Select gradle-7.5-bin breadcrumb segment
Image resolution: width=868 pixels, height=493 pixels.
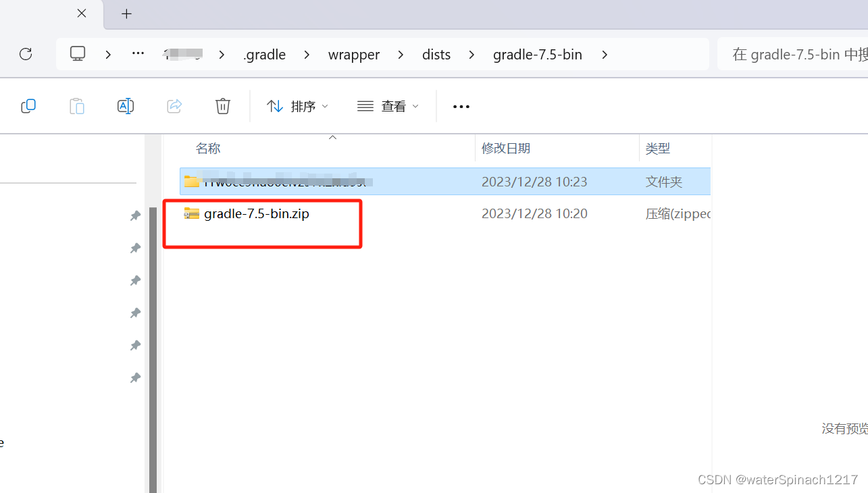pyautogui.click(x=538, y=55)
